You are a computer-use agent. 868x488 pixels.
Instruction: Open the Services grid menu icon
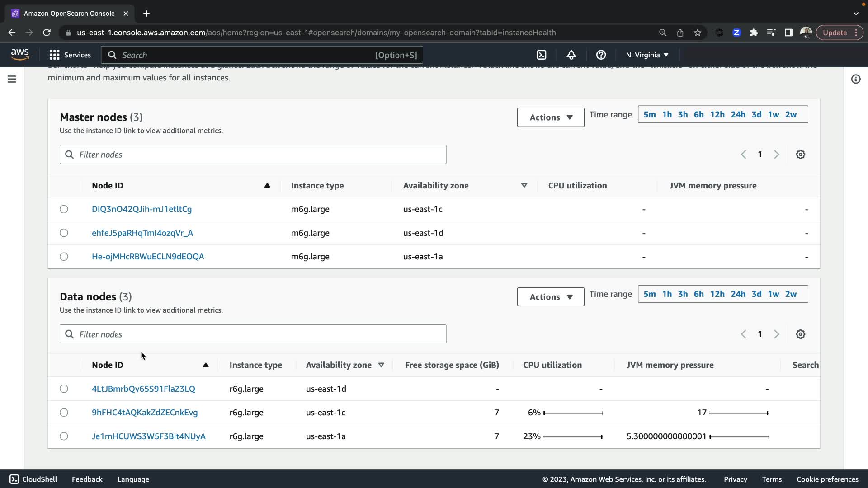coord(55,55)
